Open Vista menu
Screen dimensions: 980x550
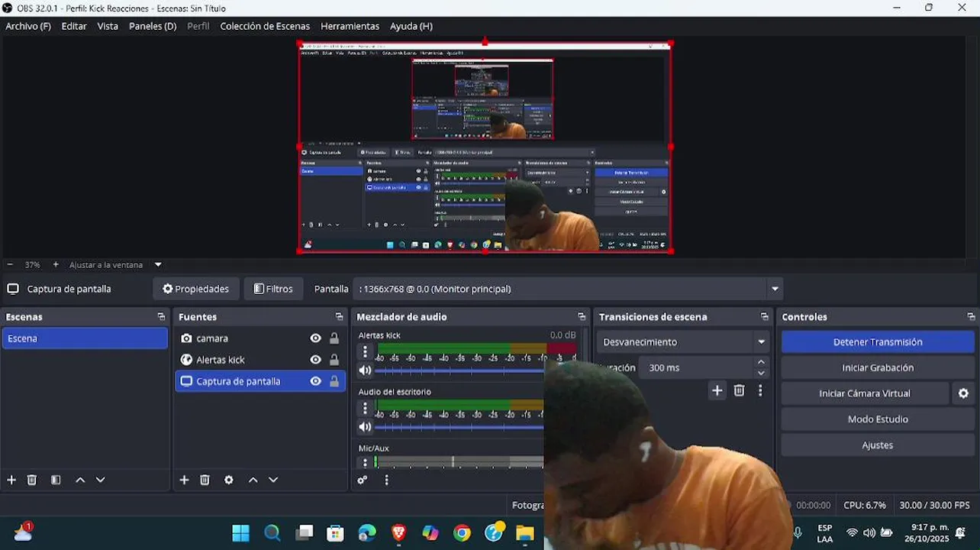click(108, 26)
